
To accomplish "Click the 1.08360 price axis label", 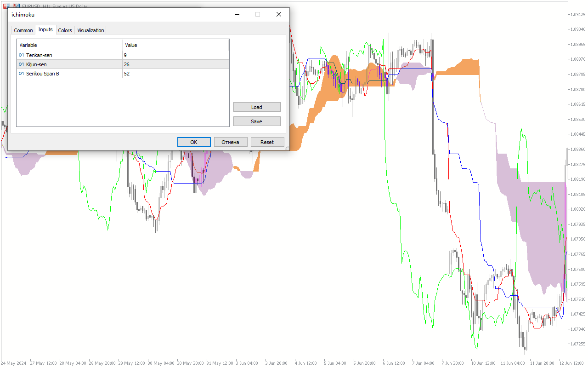I will 577,149.
